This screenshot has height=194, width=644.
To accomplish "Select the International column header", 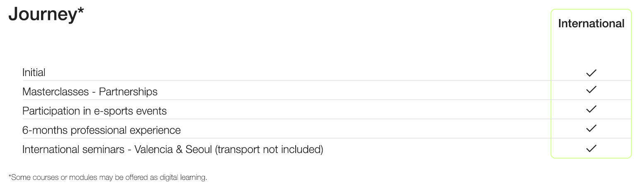I will click(x=591, y=24).
